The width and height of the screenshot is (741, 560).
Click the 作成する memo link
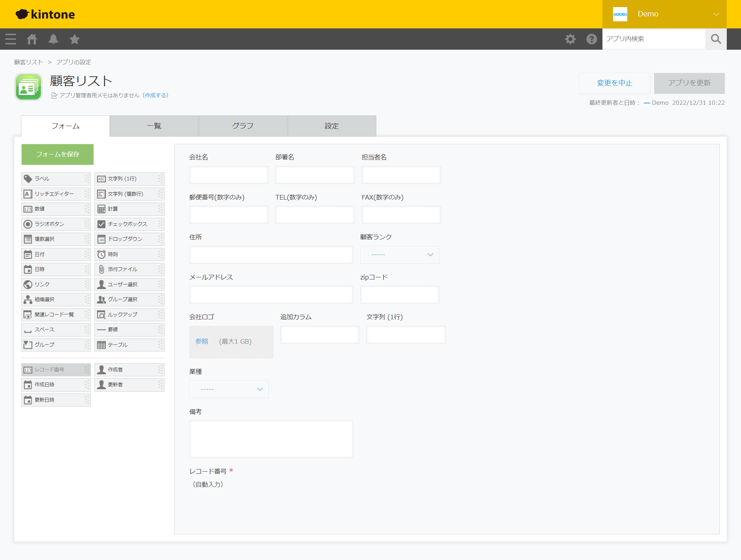156,95
